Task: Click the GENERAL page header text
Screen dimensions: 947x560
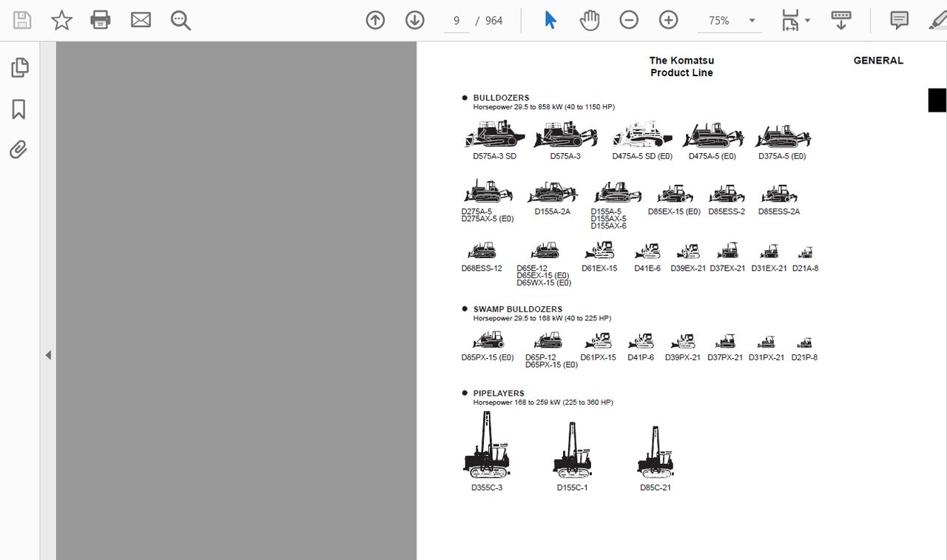Action: 878,61
